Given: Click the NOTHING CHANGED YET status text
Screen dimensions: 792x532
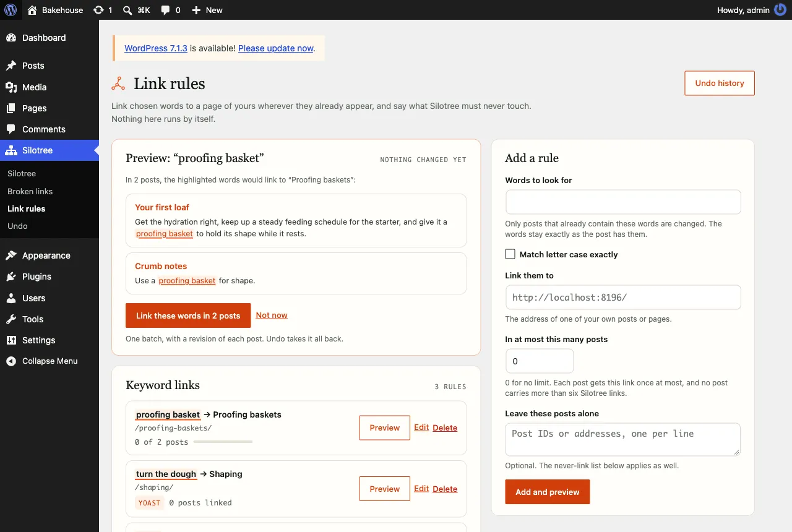Looking at the screenshot, I should pyautogui.click(x=423, y=160).
